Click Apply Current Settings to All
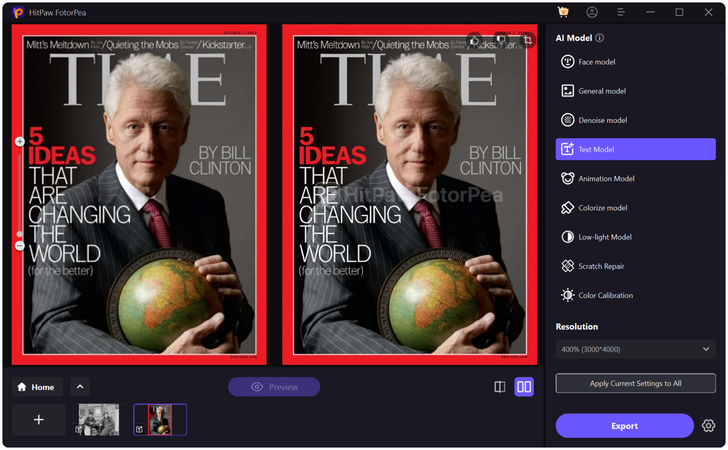The image size is (728, 450). [635, 383]
